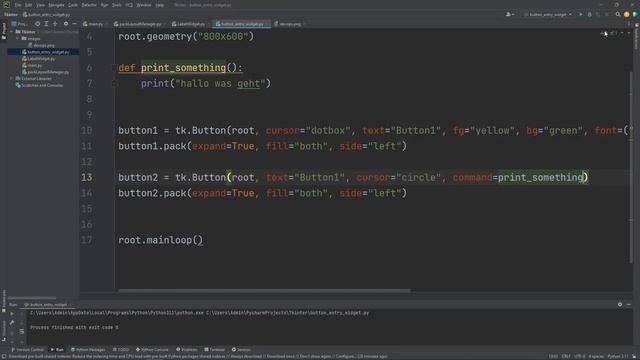The image size is (640, 360).
Task: Click the editor horizontal scrollbar
Action: [x=264, y=291]
